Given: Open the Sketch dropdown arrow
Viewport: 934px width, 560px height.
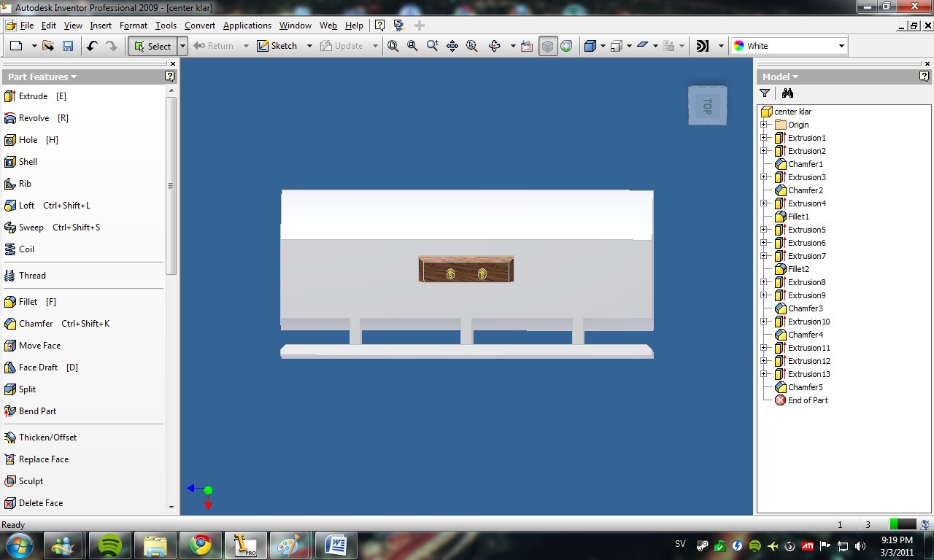Looking at the screenshot, I should [x=309, y=46].
